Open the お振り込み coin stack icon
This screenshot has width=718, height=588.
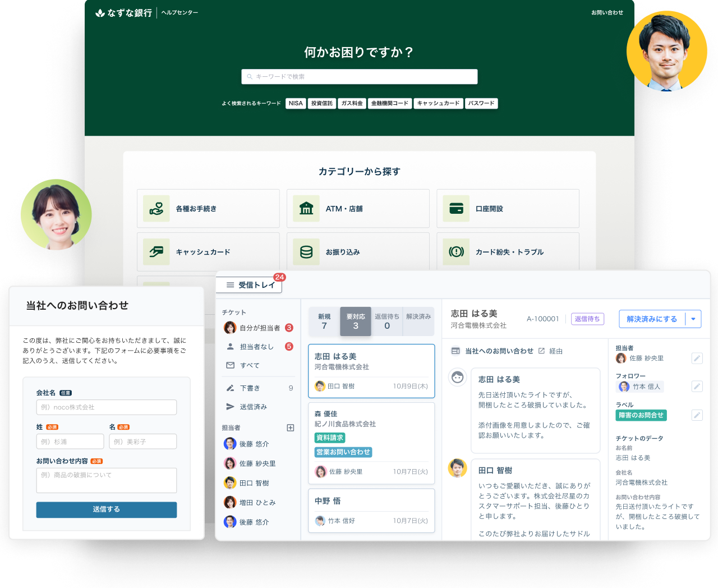click(x=306, y=252)
